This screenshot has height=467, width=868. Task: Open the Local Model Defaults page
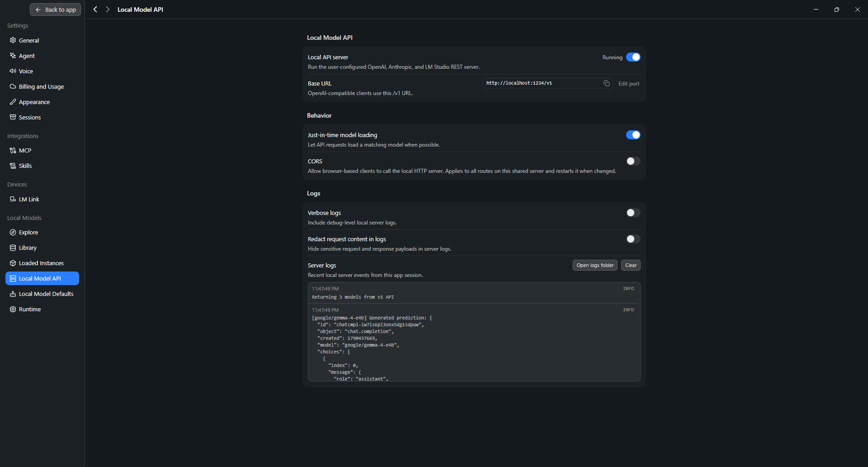(42, 294)
